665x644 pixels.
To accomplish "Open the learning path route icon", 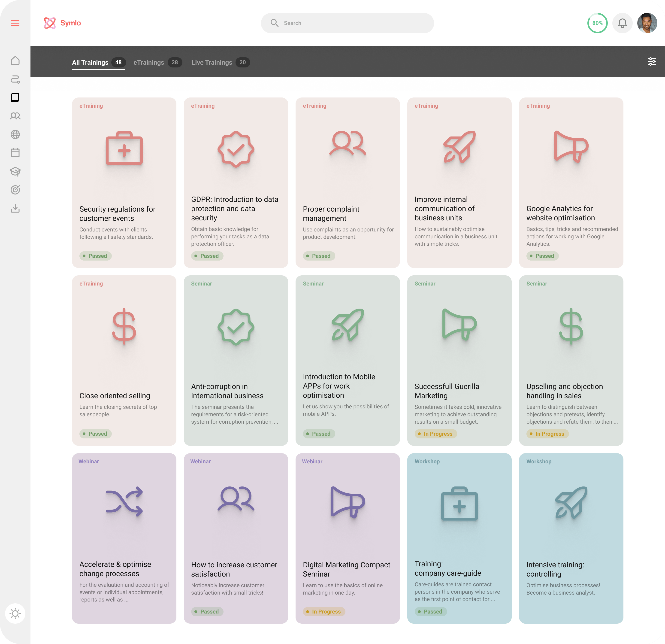I will [15, 79].
